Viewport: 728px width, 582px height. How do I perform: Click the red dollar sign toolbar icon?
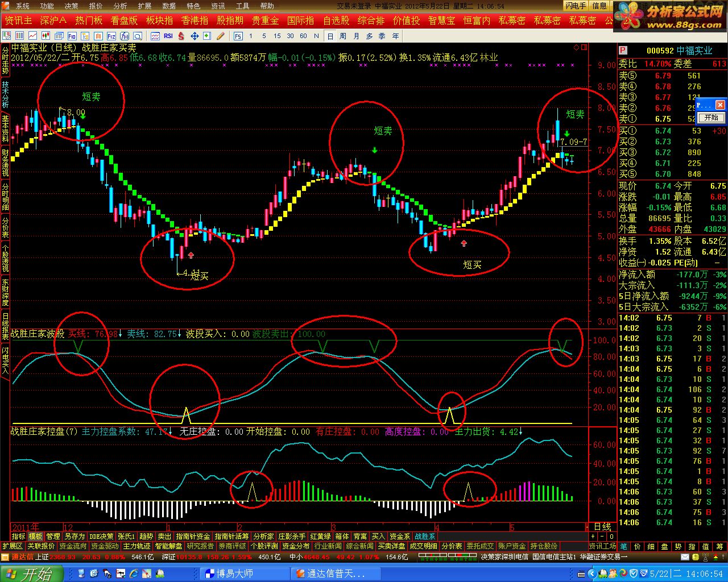(x=181, y=36)
